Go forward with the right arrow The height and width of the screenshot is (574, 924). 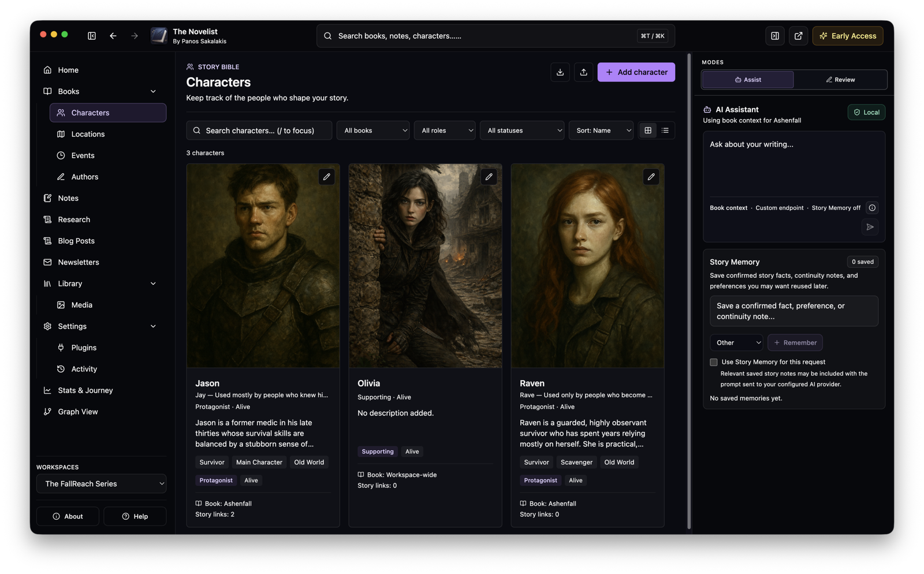pyautogui.click(x=135, y=36)
